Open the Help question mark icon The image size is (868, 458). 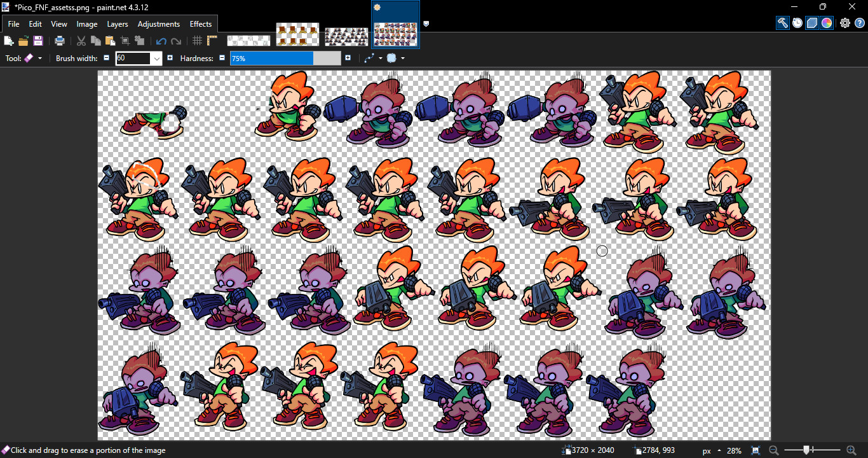(x=860, y=23)
